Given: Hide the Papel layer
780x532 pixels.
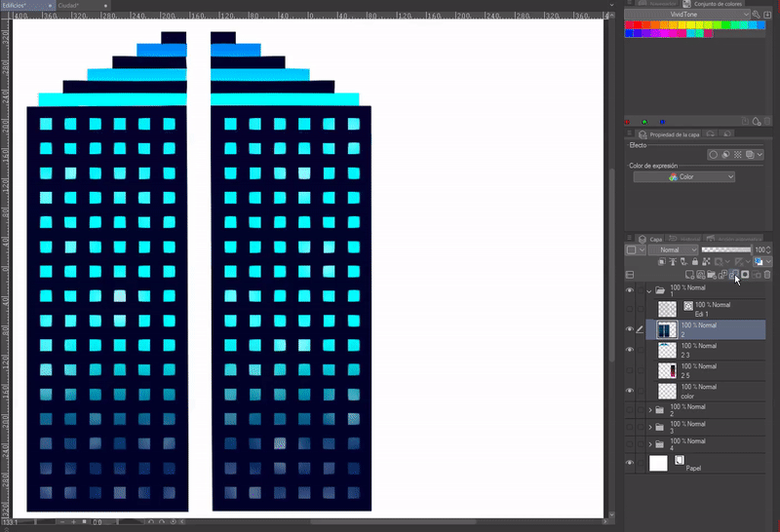Looking at the screenshot, I should (x=630, y=463).
